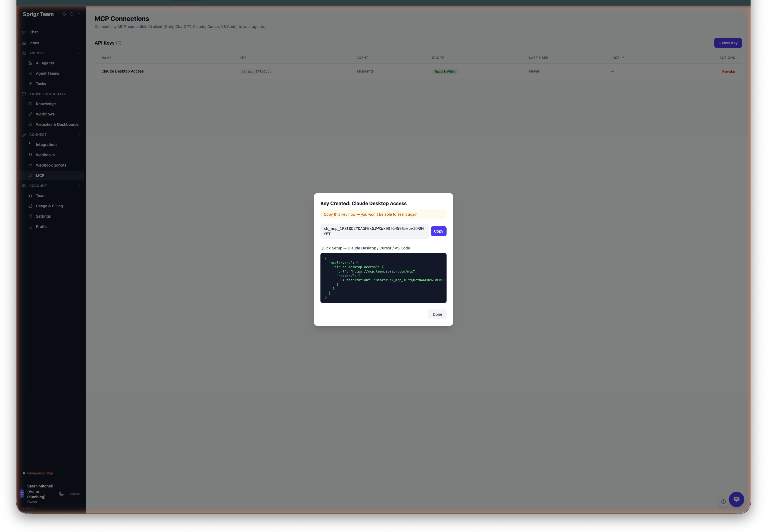The width and height of the screenshot is (767, 532).
Task: Open Workflows under Knowledge & Data
Action: pos(45,114)
